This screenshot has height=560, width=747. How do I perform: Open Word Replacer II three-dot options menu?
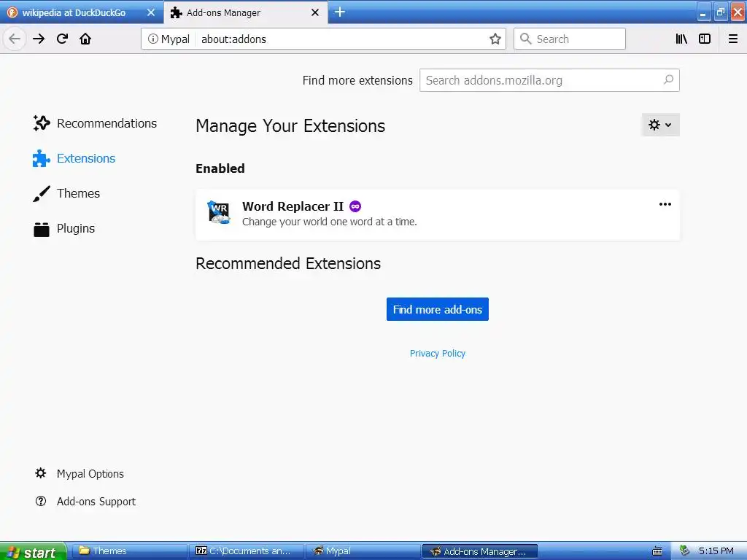(x=665, y=204)
